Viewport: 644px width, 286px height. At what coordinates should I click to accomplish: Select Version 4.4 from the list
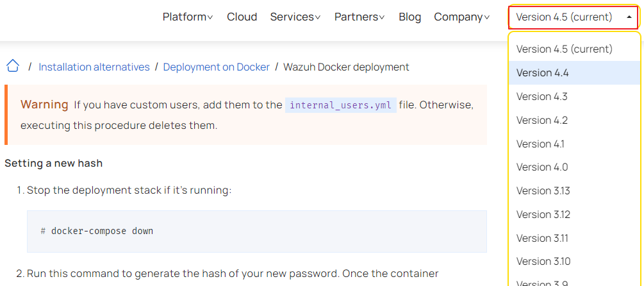click(543, 73)
